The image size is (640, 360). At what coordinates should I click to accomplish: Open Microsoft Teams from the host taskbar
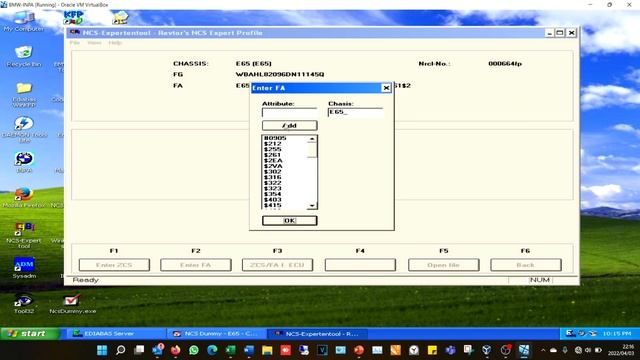click(451, 350)
